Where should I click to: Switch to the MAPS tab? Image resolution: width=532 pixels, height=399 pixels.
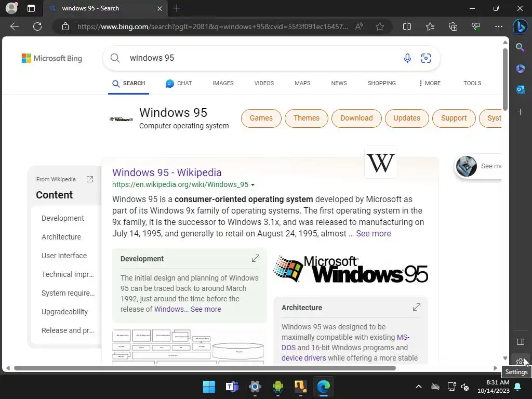pos(302,83)
